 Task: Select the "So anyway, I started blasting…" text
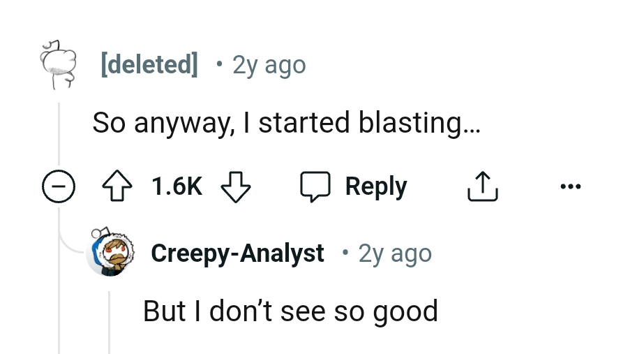pyautogui.click(x=286, y=123)
